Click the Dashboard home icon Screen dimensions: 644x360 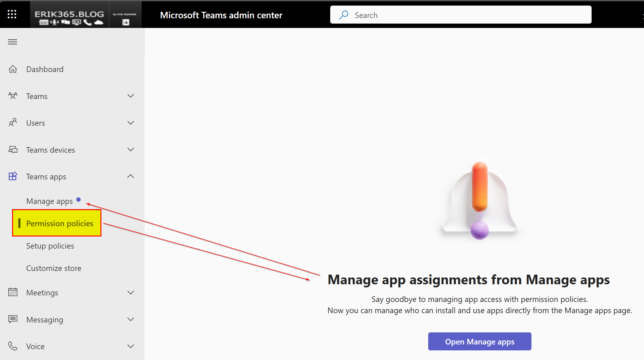click(x=13, y=69)
